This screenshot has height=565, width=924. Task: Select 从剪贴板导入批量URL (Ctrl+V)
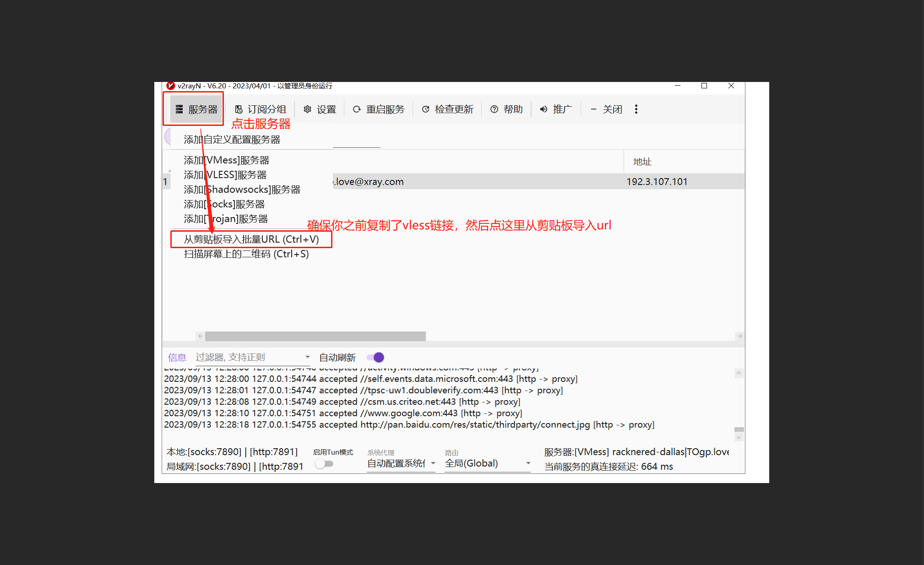(x=251, y=239)
